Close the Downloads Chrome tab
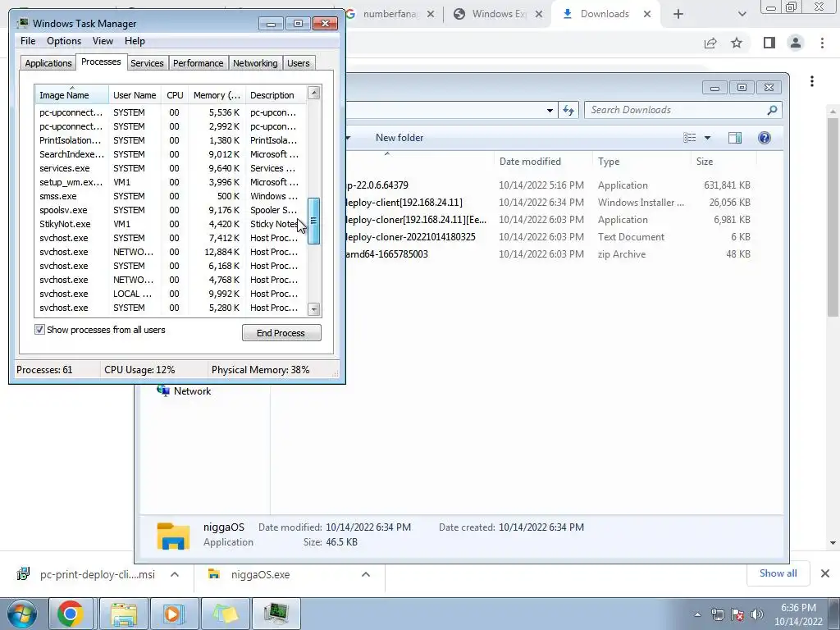Screen dimensions: 840x630 click(647, 15)
